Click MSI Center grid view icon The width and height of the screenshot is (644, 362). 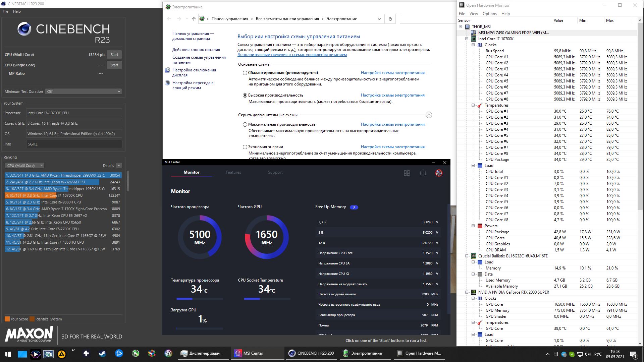click(x=407, y=173)
